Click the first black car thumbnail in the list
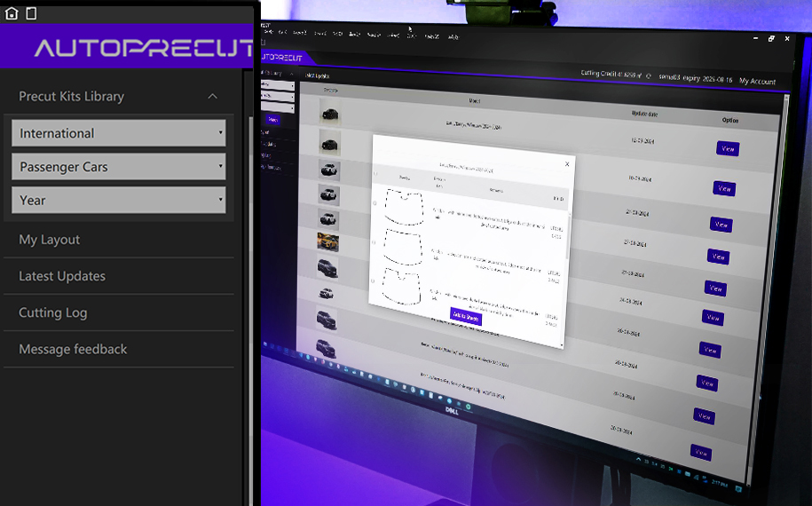The height and width of the screenshot is (506, 812). coord(330,115)
